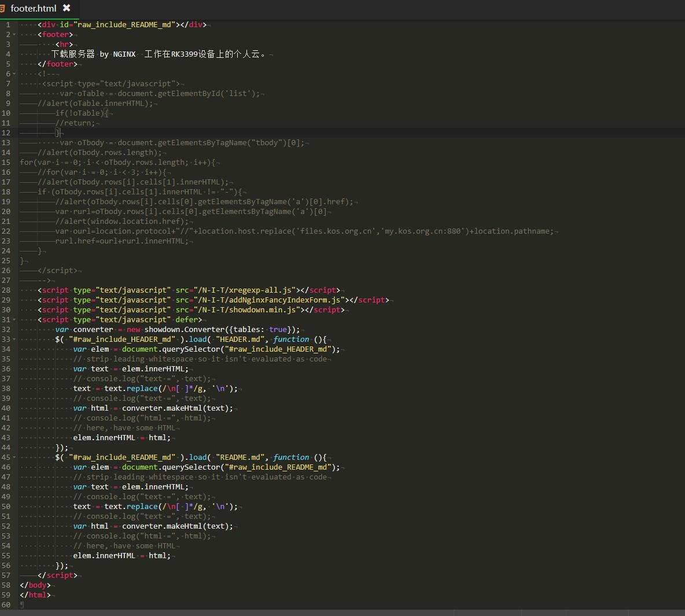This screenshot has width=685, height=616.
Task: Fold the HTML comment starting at line 6
Action: click(14, 74)
